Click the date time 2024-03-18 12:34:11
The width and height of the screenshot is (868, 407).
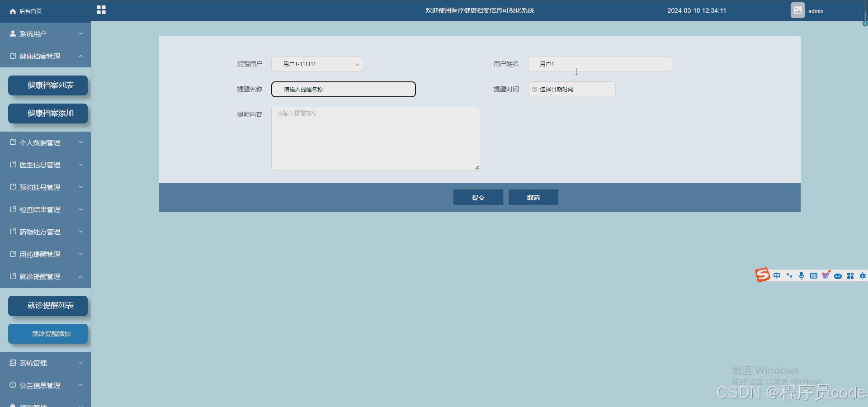[697, 10]
